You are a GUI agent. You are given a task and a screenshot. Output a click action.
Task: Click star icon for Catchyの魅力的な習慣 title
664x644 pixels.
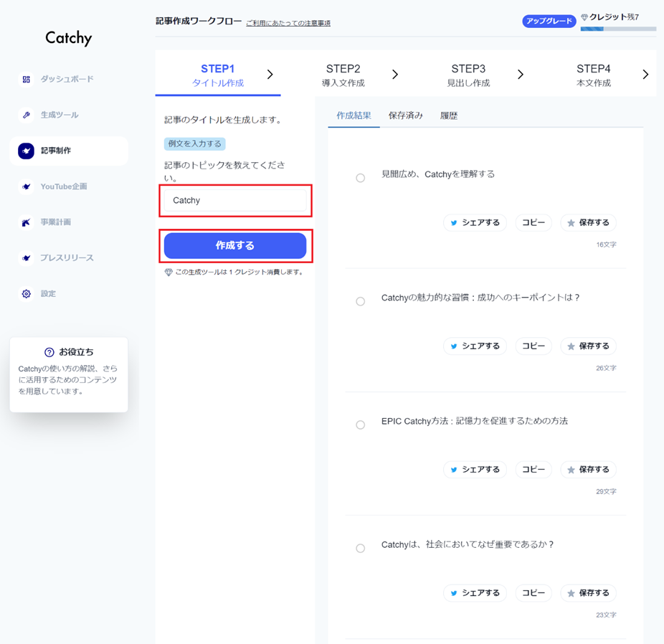[x=571, y=346]
